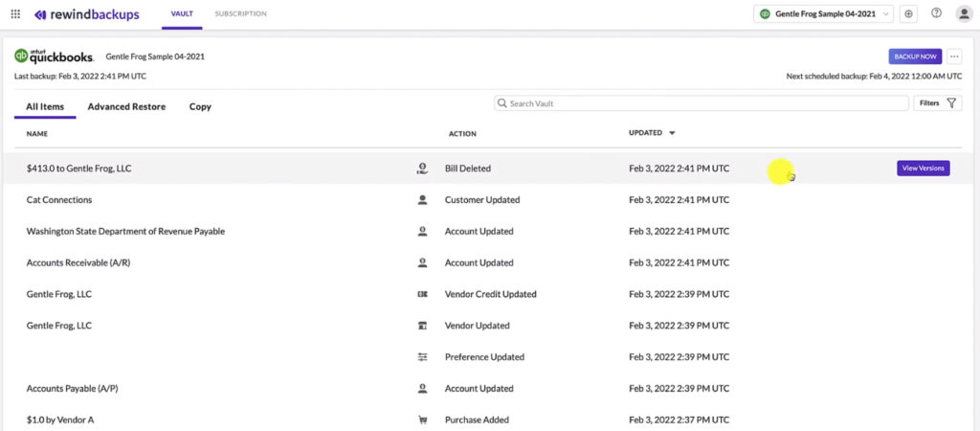This screenshot has height=431, width=980.
Task: Click the Accounts Payable Account Updated icon
Action: (x=422, y=389)
